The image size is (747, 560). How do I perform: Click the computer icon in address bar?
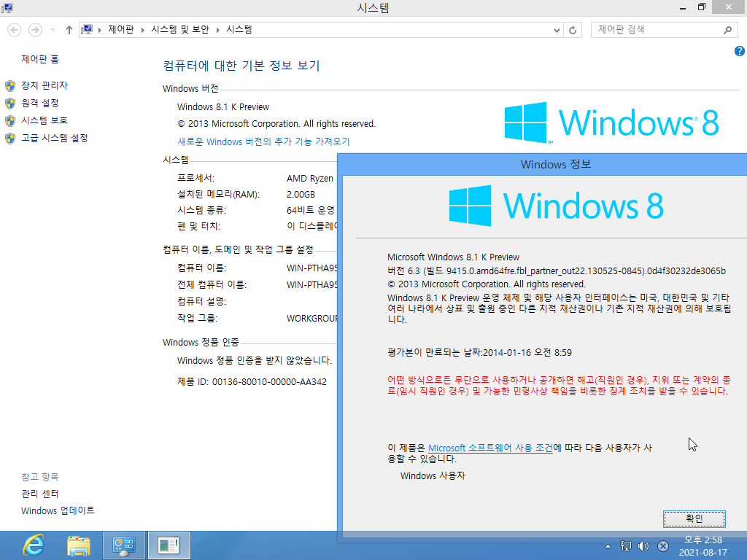[87, 30]
